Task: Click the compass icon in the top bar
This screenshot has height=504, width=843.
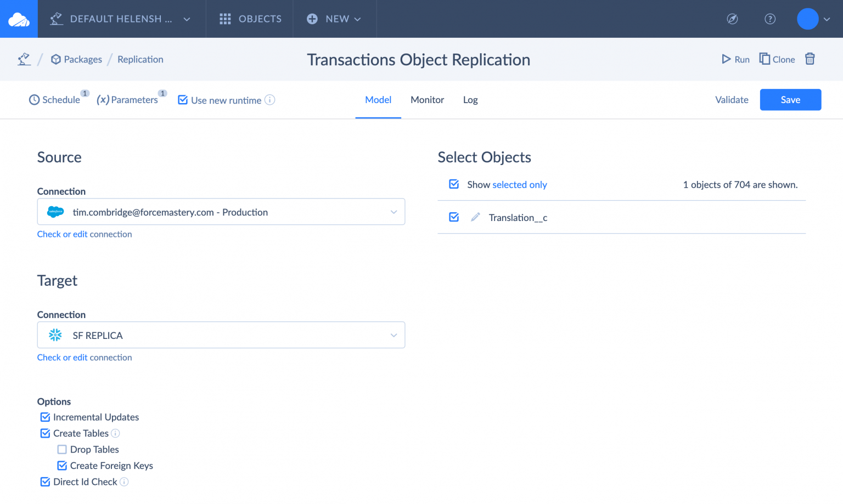Action: tap(732, 19)
